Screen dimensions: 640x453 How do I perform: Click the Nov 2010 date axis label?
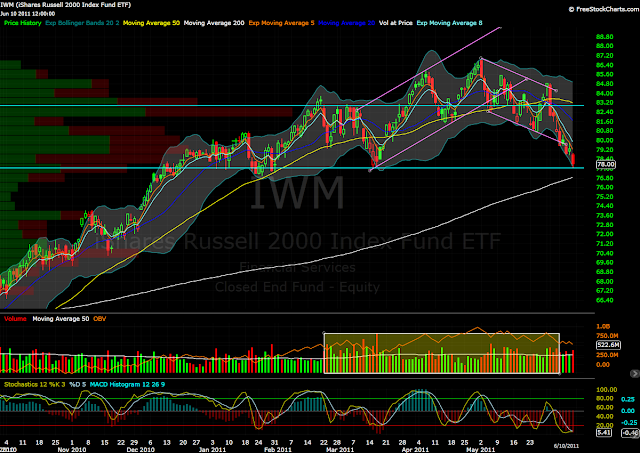pyautogui.click(x=72, y=450)
